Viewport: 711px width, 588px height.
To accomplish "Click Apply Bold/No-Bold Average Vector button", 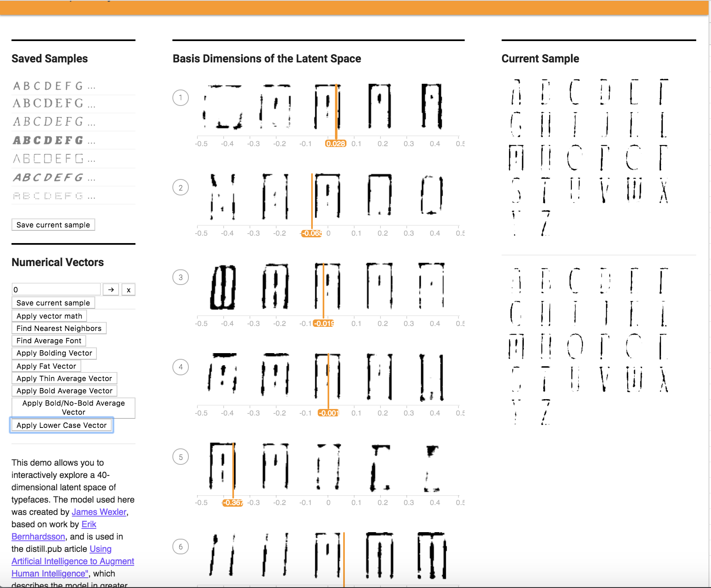I will [x=73, y=408].
